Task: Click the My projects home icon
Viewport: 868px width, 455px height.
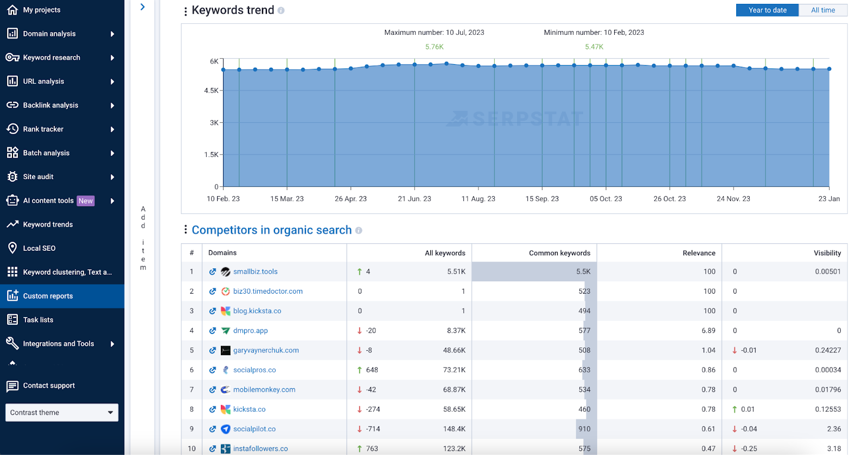Action: (12, 10)
